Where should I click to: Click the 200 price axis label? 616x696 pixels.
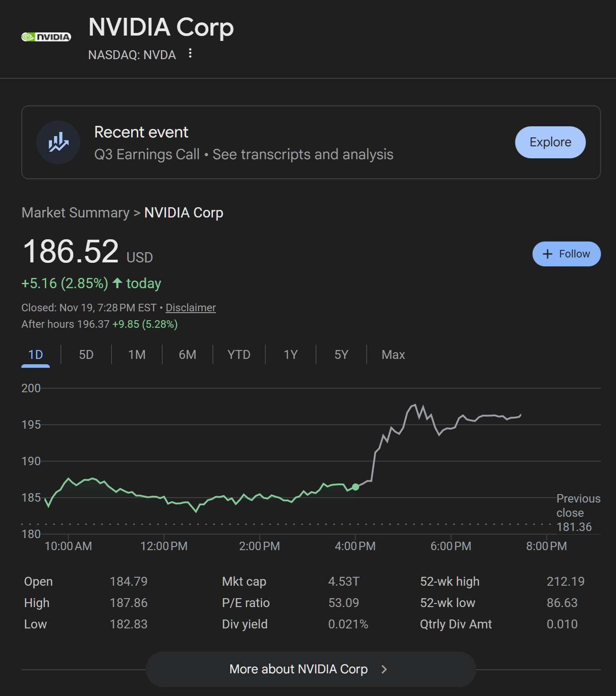tap(31, 388)
